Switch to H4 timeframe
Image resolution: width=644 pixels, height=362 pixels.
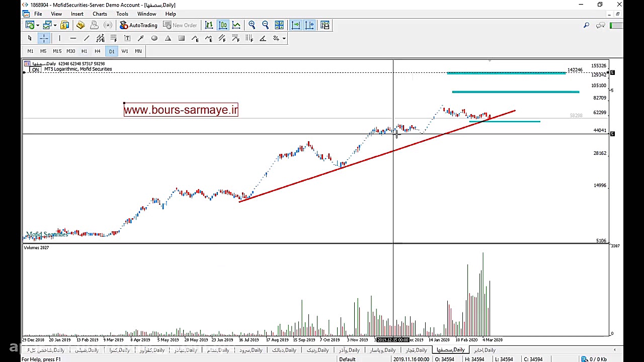coord(98,51)
